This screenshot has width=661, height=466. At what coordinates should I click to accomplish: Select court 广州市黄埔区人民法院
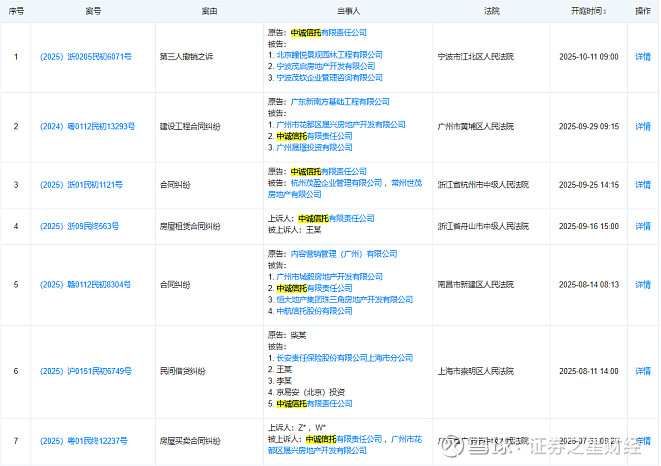tap(476, 126)
